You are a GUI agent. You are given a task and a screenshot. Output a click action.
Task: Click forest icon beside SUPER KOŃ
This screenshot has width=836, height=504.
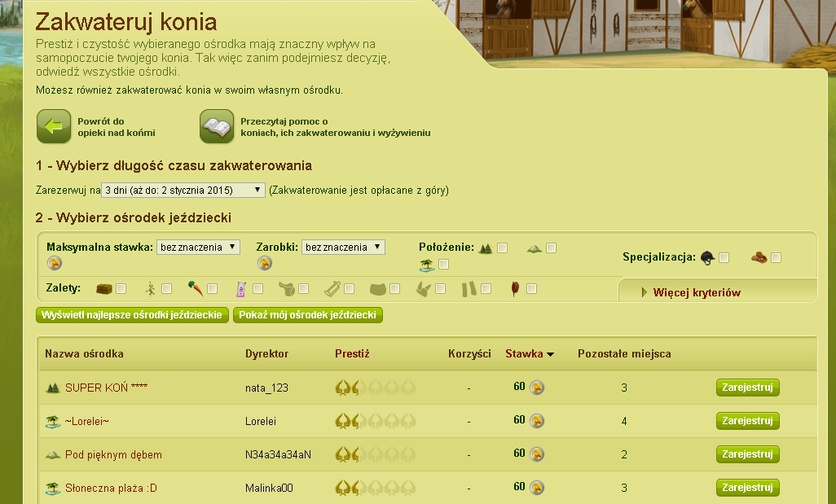point(53,388)
